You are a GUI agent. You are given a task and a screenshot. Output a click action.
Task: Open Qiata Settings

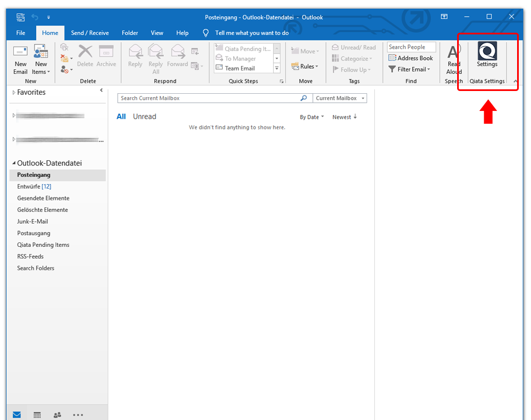pos(487,54)
